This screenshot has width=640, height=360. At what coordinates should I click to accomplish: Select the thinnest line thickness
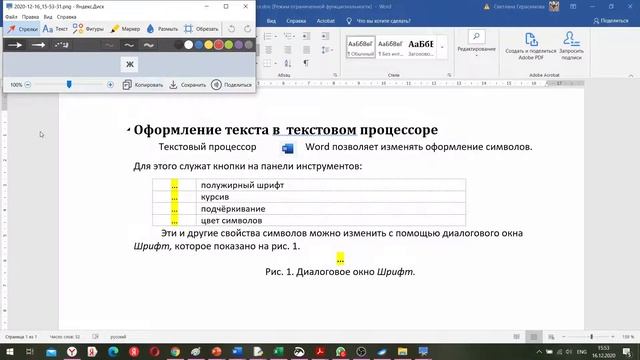coord(109,45)
